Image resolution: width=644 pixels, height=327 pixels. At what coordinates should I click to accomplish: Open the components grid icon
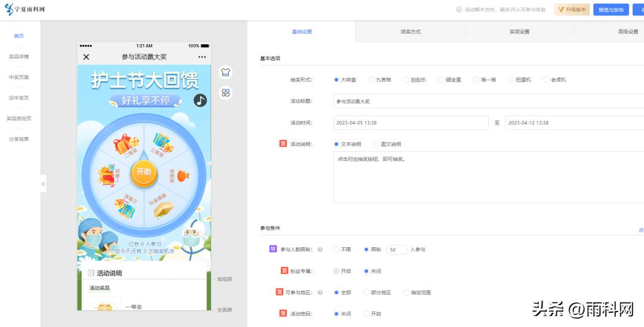coord(225,92)
